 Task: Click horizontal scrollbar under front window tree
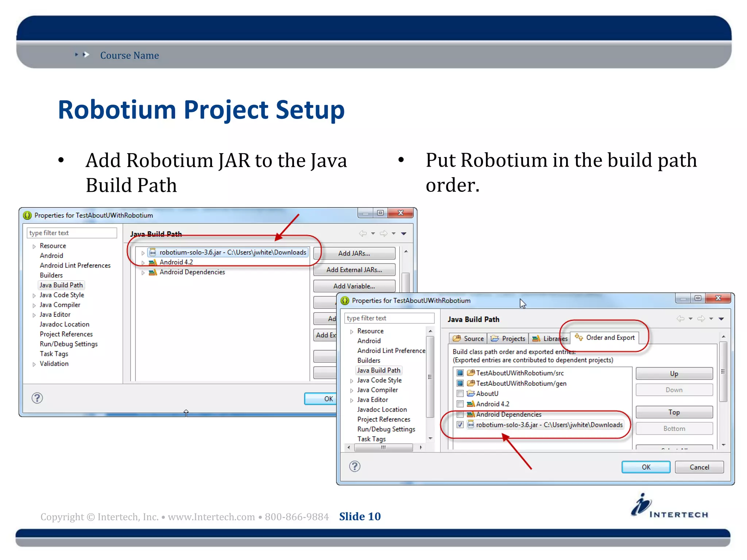tap(383, 447)
